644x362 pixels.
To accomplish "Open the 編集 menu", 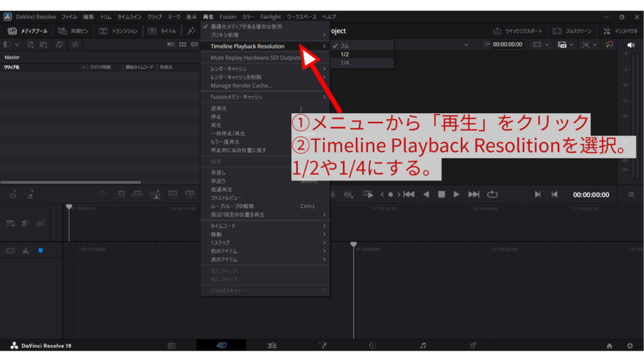I will coord(88,17).
